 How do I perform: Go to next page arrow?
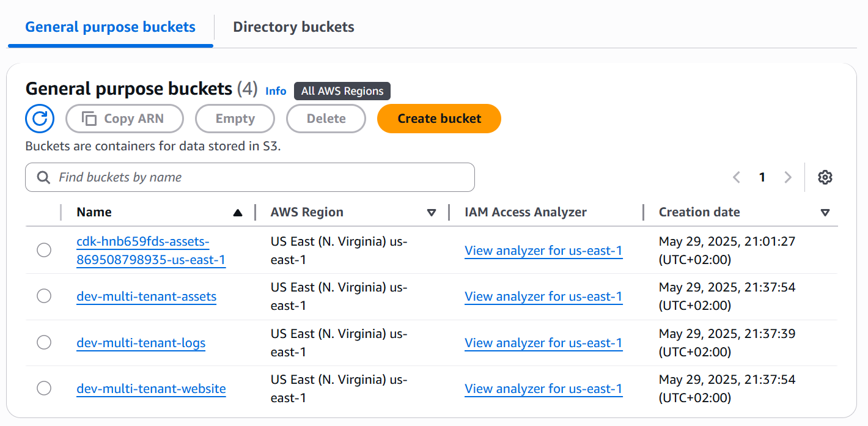[x=788, y=177]
